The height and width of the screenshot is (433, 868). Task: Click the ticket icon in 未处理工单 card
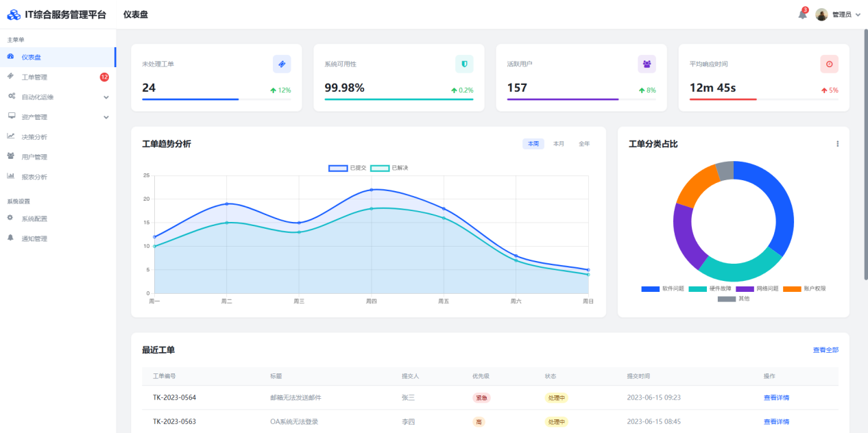point(282,64)
